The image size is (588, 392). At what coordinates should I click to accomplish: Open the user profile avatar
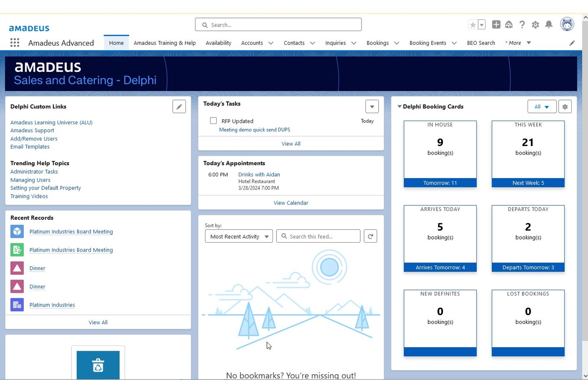pos(567,24)
